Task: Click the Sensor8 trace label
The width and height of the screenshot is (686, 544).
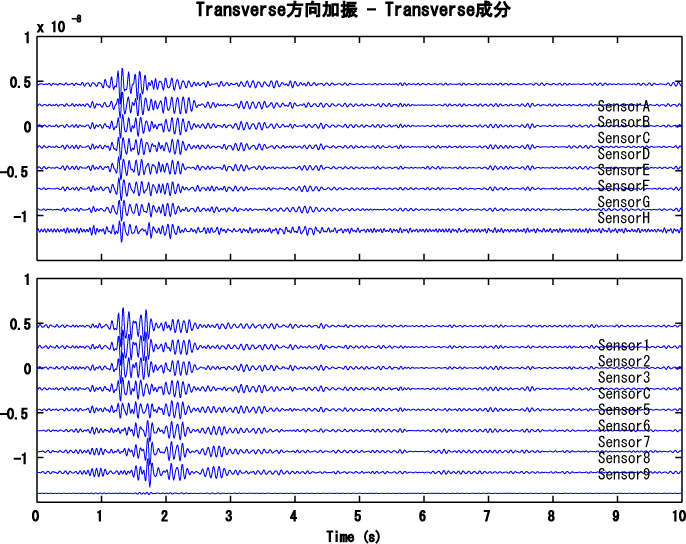Action: (624, 458)
